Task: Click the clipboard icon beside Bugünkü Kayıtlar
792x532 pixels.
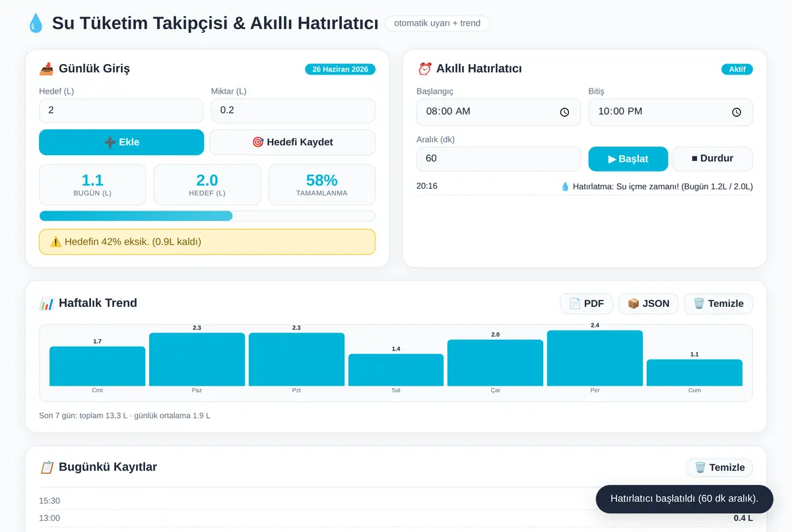Action: coord(47,467)
